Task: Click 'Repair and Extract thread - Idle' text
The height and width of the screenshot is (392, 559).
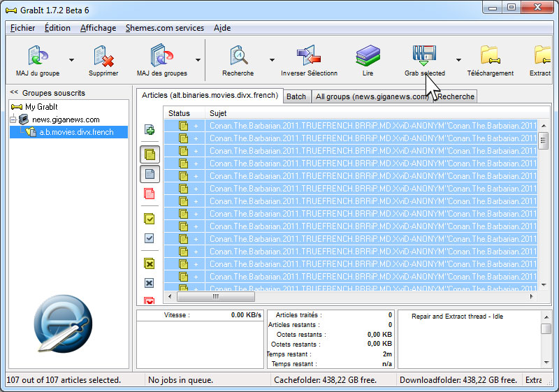Action: click(x=457, y=317)
